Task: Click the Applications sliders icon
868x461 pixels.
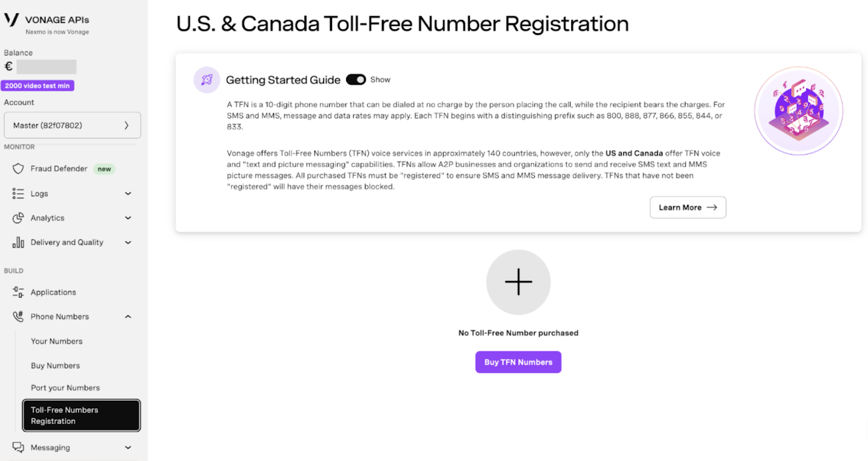Action: click(x=18, y=292)
